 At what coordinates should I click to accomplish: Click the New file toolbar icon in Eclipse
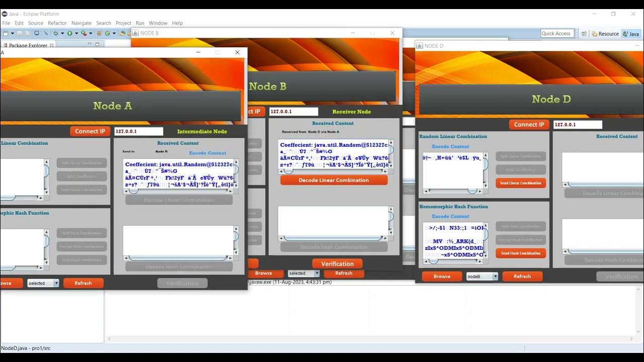click(x=6, y=33)
